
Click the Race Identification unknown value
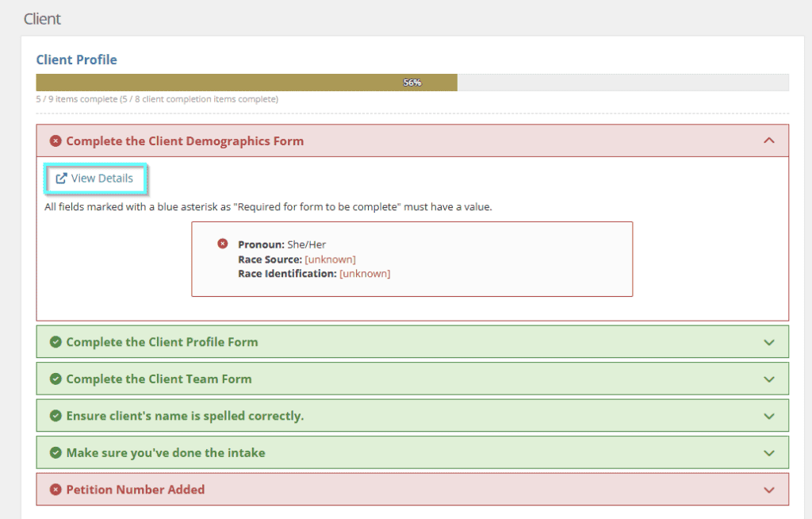point(365,273)
